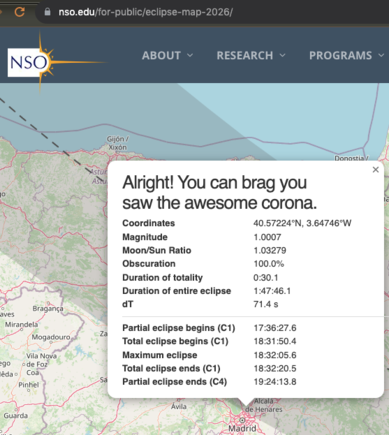Click the 'Coordinates' row label
389x435 pixels.
click(149, 223)
